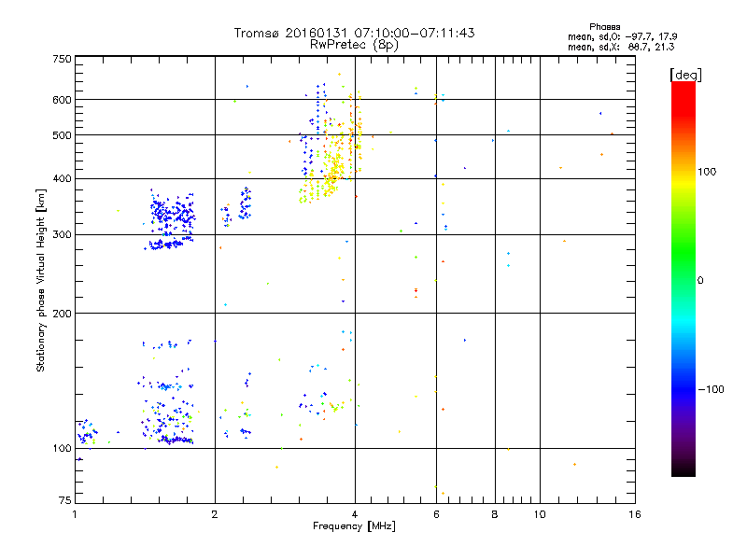Screen dimensions: 747x560
Task: Click the purple echo cluster just above 100 km
Action: coord(176,440)
